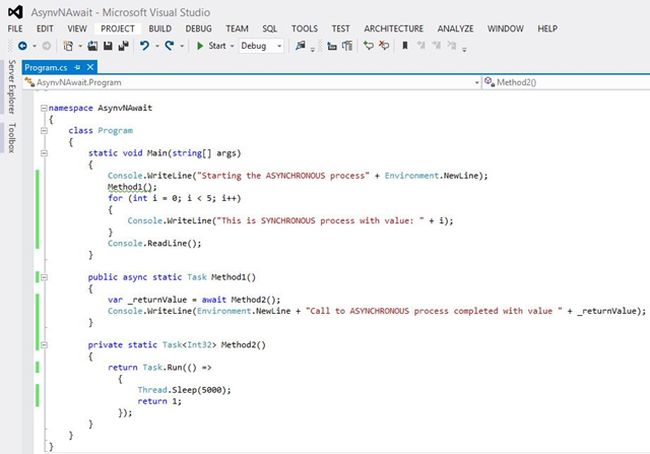Go to the next bookmark icon
Viewport: 650px width, 454px height.
tap(436, 46)
